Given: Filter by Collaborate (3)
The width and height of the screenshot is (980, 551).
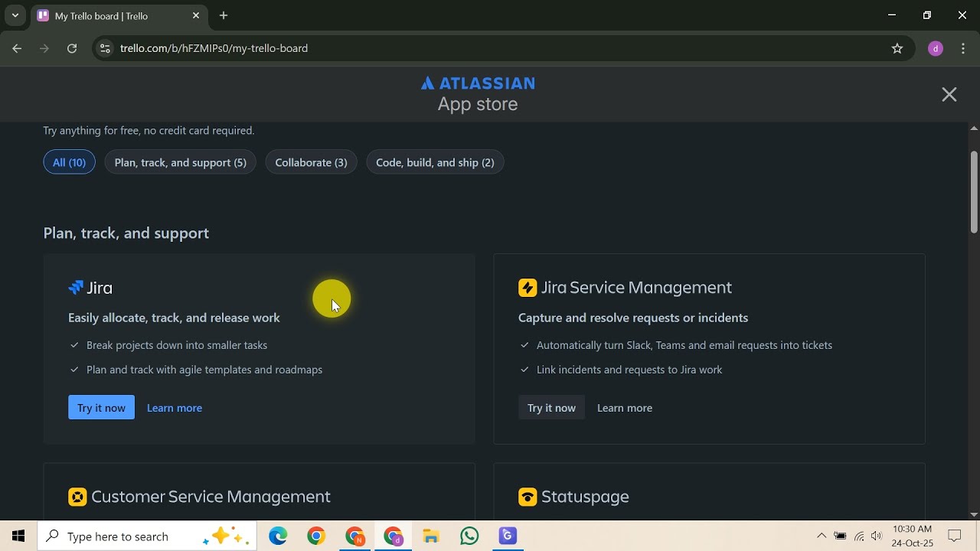Looking at the screenshot, I should pos(311,162).
